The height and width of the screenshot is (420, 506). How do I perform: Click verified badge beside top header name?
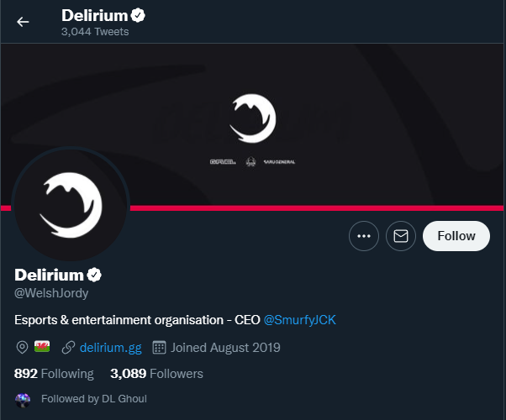[136, 15]
